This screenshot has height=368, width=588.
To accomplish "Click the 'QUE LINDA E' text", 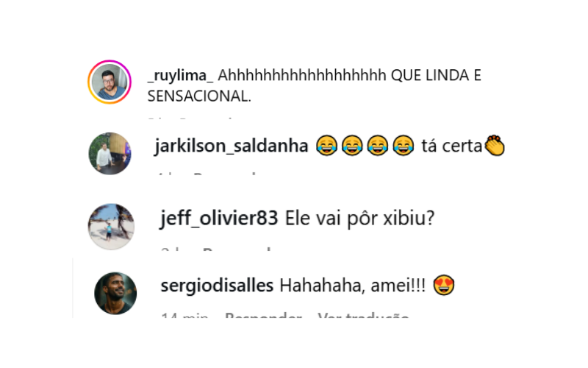I will [x=436, y=76].
